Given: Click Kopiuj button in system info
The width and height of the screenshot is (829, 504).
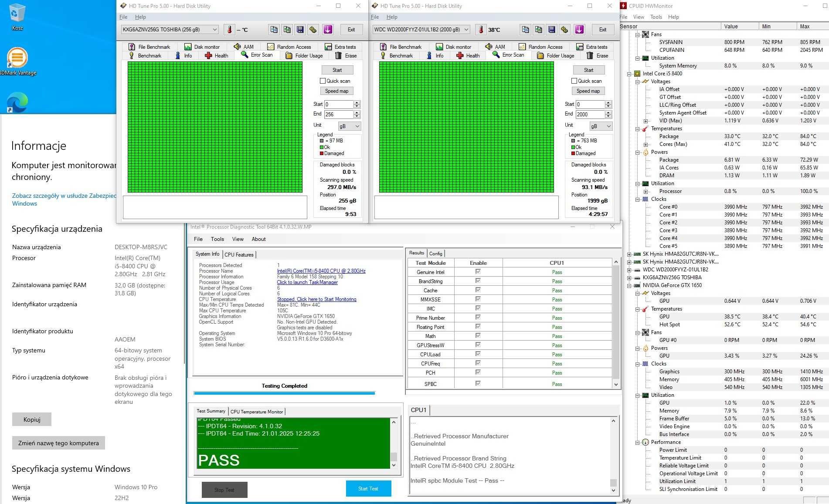Looking at the screenshot, I should click(x=32, y=419).
